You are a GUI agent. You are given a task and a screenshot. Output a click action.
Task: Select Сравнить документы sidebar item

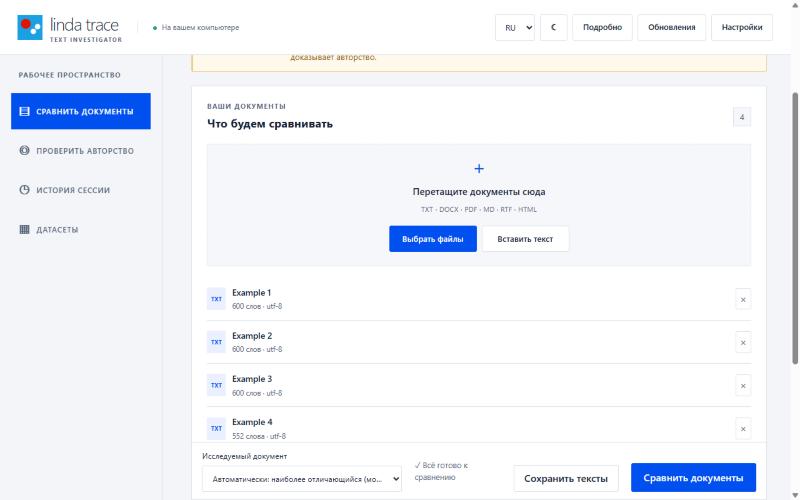click(x=81, y=111)
